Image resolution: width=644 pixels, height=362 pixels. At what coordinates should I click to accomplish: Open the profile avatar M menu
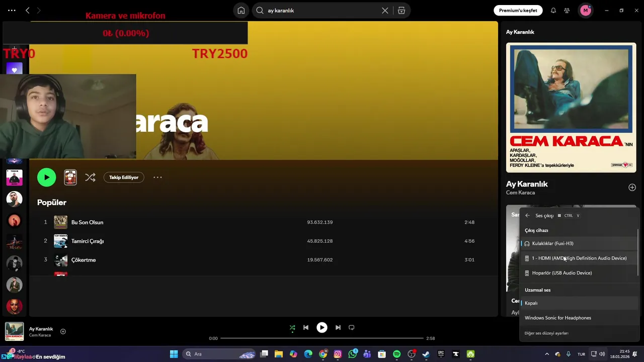(x=586, y=10)
